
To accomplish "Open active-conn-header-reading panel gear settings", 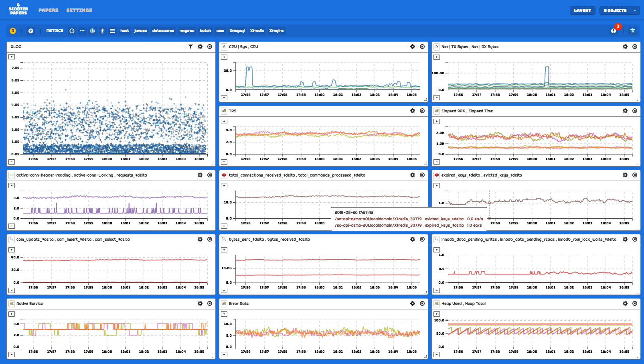I will pyautogui.click(x=200, y=175).
